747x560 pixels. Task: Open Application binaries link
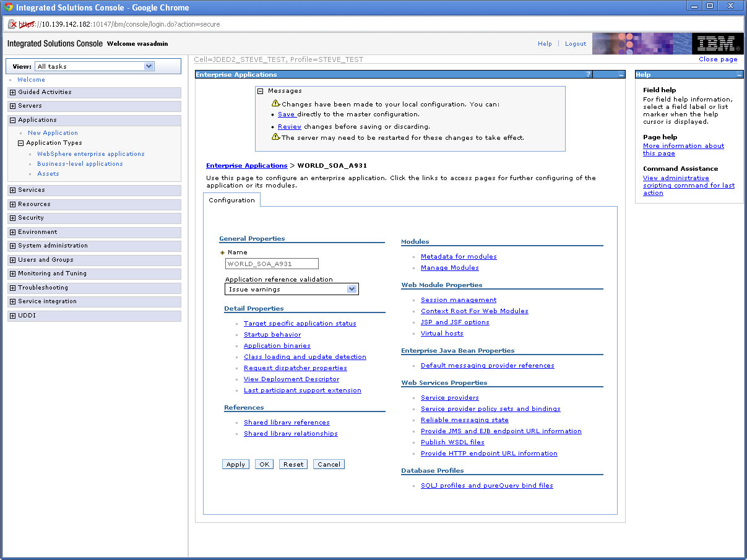tap(277, 346)
